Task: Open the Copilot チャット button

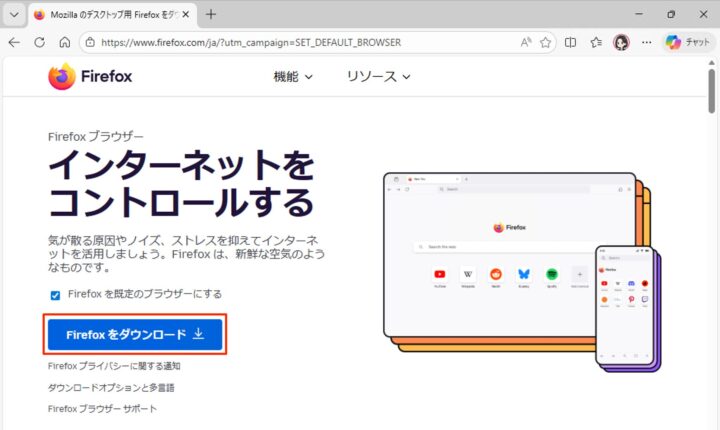Action: point(687,43)
